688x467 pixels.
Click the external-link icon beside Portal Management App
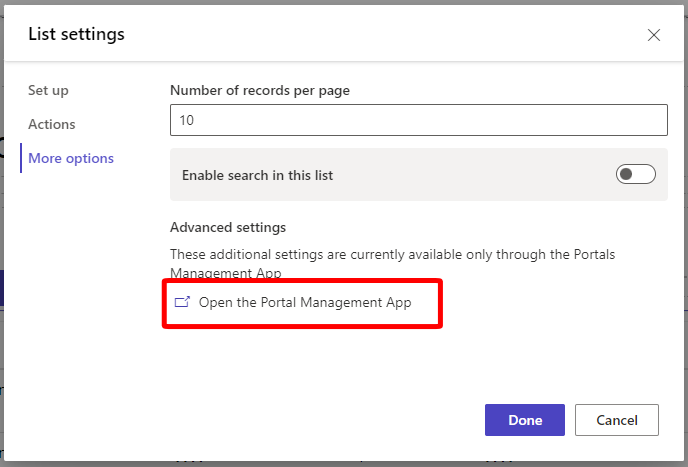point(182,302)
